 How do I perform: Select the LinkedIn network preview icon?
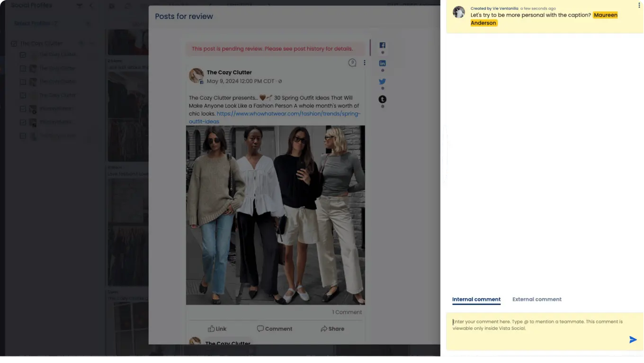pyautogui.click(x=382, y=64)
